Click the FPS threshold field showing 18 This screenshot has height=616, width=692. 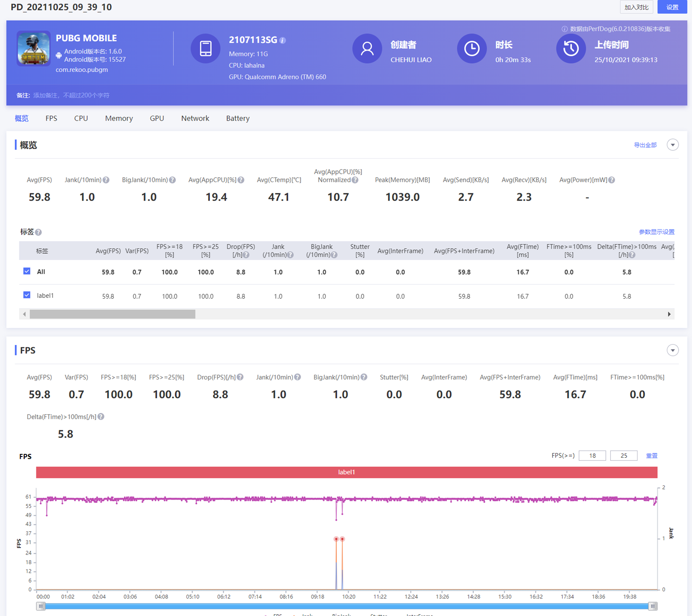592,456
